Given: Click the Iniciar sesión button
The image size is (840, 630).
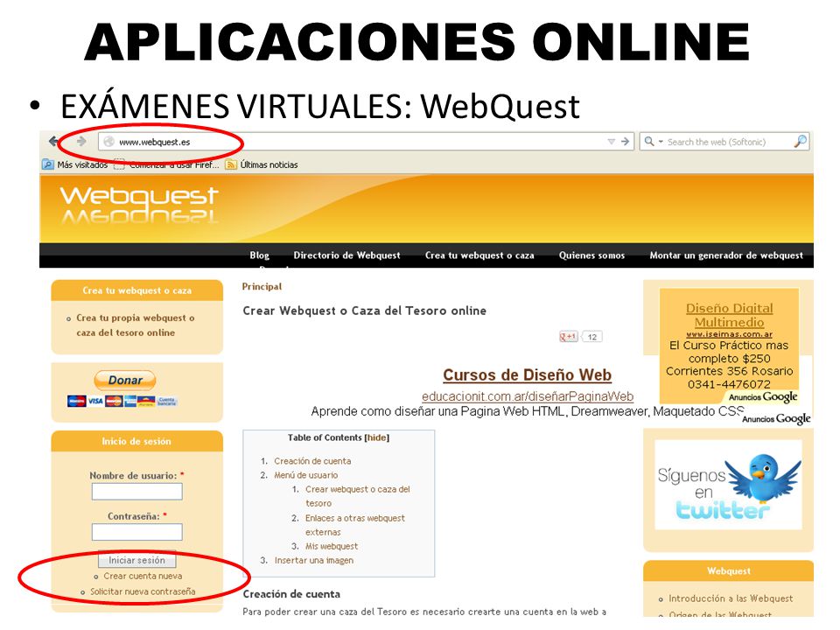Looking at the screenshot, I should [137, 560].
